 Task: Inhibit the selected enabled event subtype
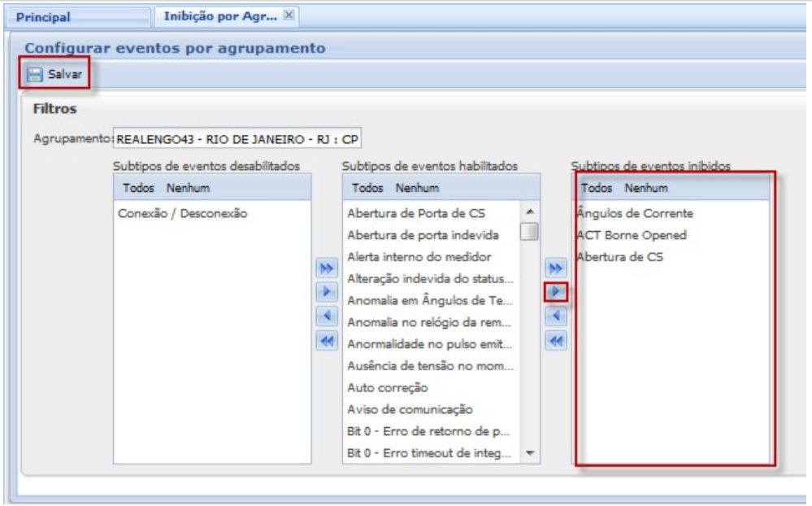tap(557, 291)
